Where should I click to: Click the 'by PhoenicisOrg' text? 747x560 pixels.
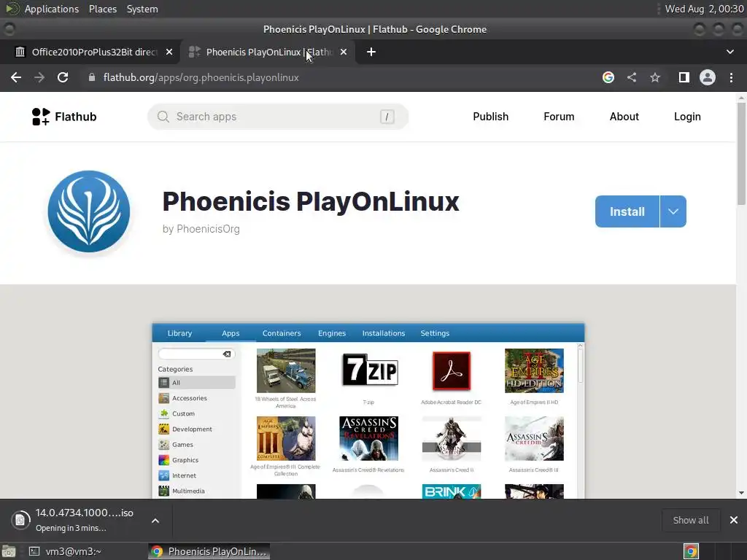click(201, 229)
